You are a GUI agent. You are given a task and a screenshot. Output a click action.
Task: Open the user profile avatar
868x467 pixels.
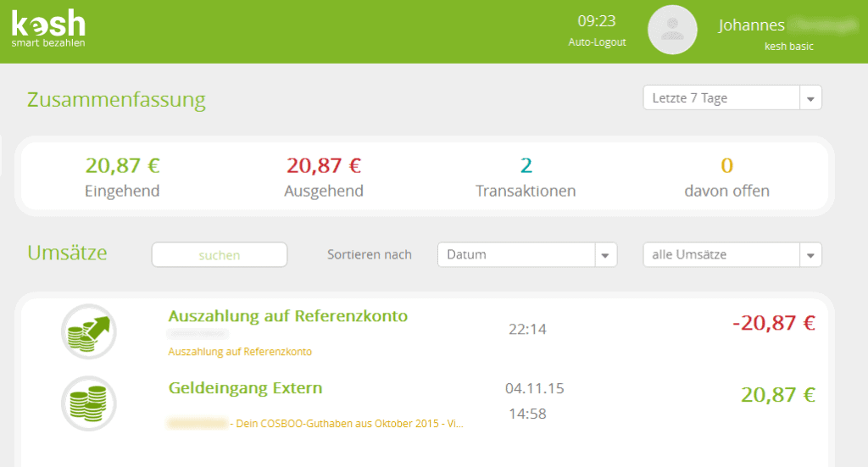point(672,30)
